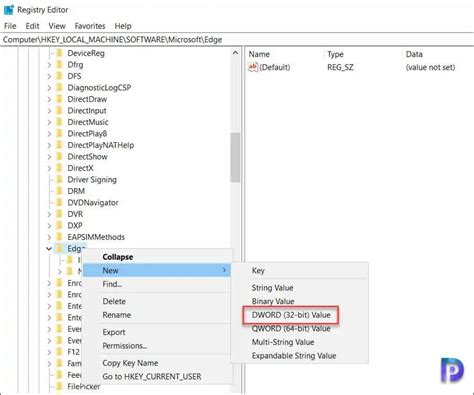Select the DRM folder icon
474x395 pixels.
pyautogui.click(x=59, y=191)
